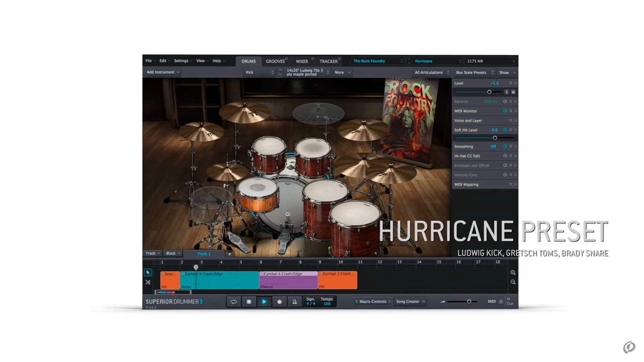Select the purple Chorus block on the track
This screenshot has width=644, height=362.
288,280
